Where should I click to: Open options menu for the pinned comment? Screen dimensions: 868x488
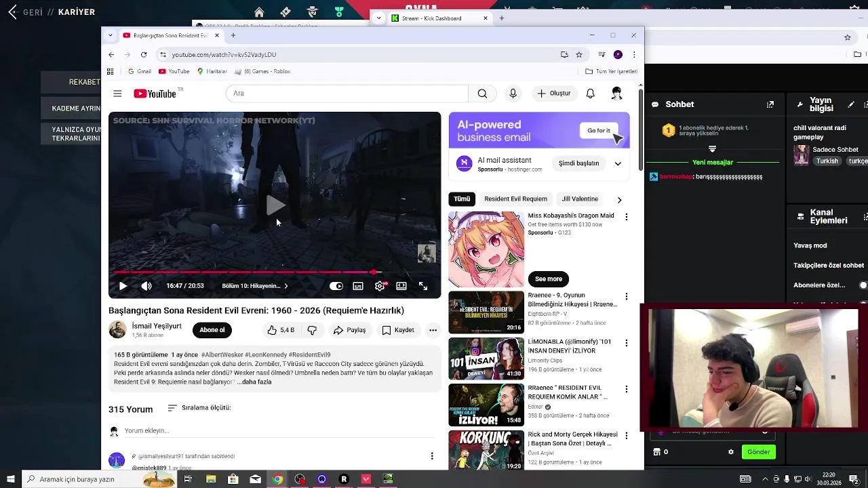[x=432, y=456]
